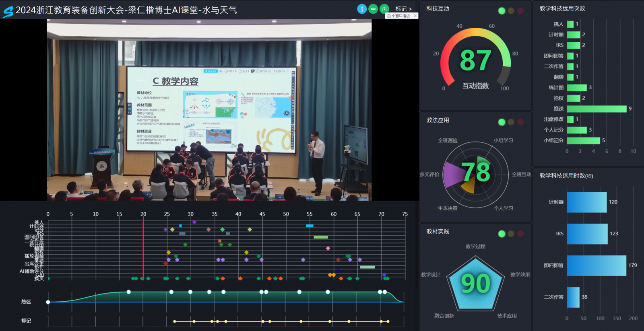Click the purple diamond in the 挑人 row
The width and height of the screenshot is (644, 331).
(194, 222)
